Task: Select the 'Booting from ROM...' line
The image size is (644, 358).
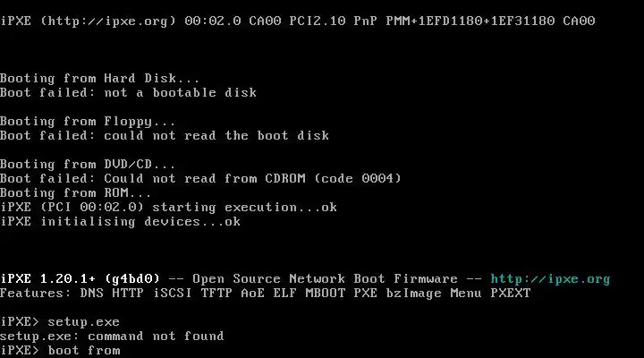Action: pos(75,192)
